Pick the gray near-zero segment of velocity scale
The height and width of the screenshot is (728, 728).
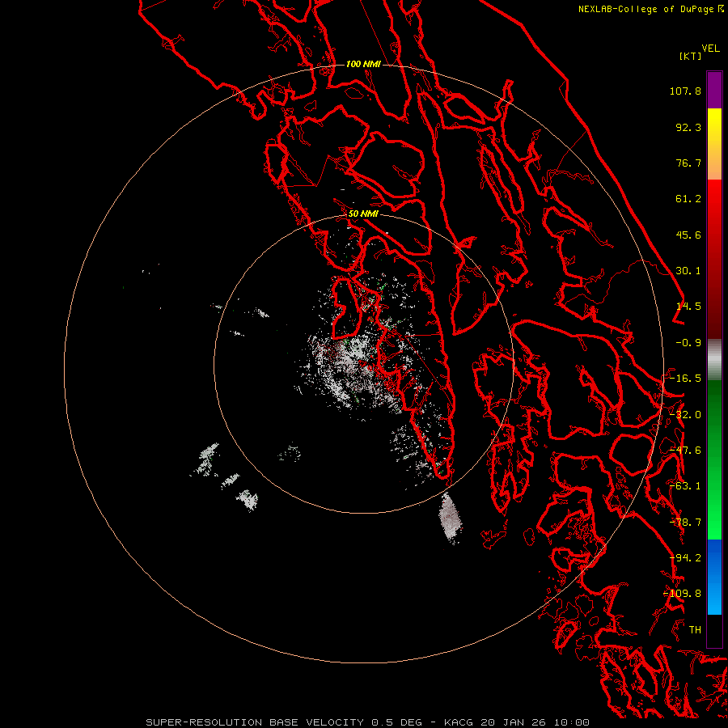pyautogui.click(x=714, y=358)
